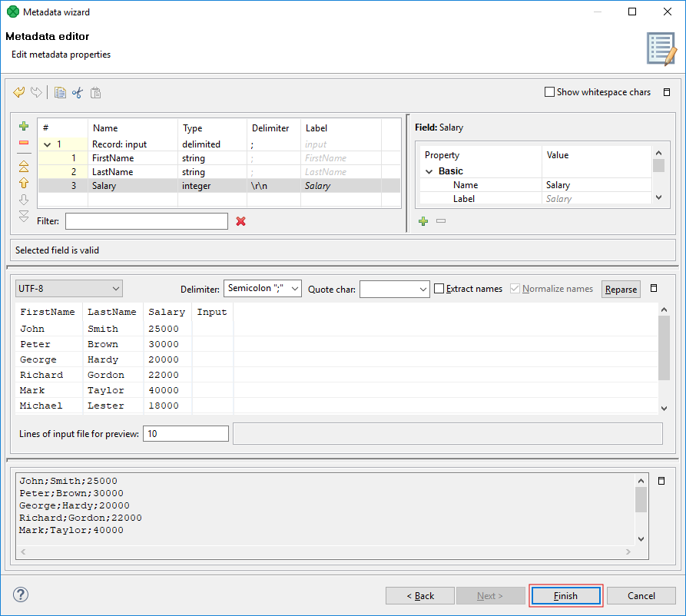Open the help question mark icon
This screenshot has width=686, height=616.
pyautogui.click(x=21, y=594)
